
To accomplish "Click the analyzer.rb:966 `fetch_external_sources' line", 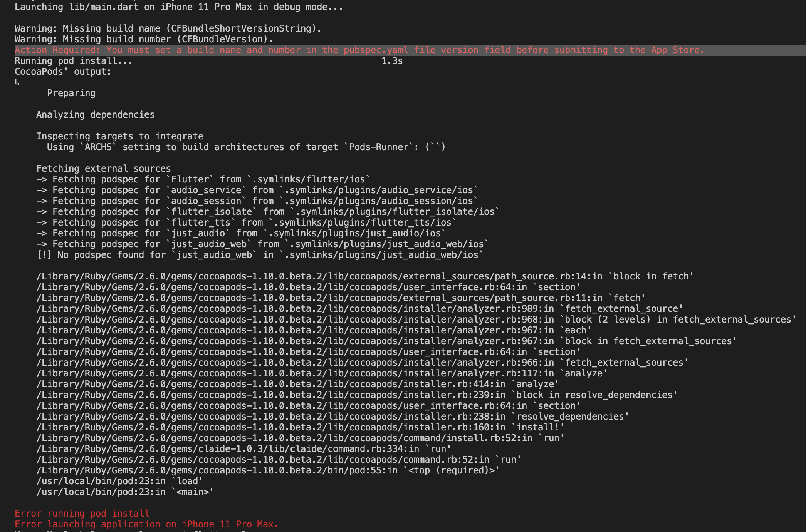I will click(x=362, y=363).
